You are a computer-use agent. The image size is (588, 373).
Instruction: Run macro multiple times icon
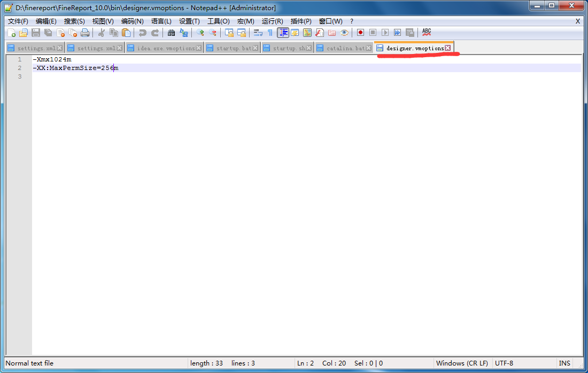398,33
